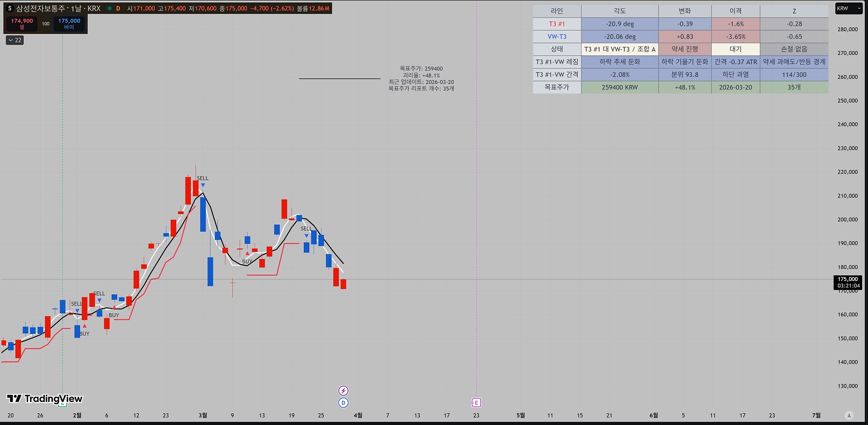
Task: Select the SELL signal label near March 23
Action: coord(306,228)
